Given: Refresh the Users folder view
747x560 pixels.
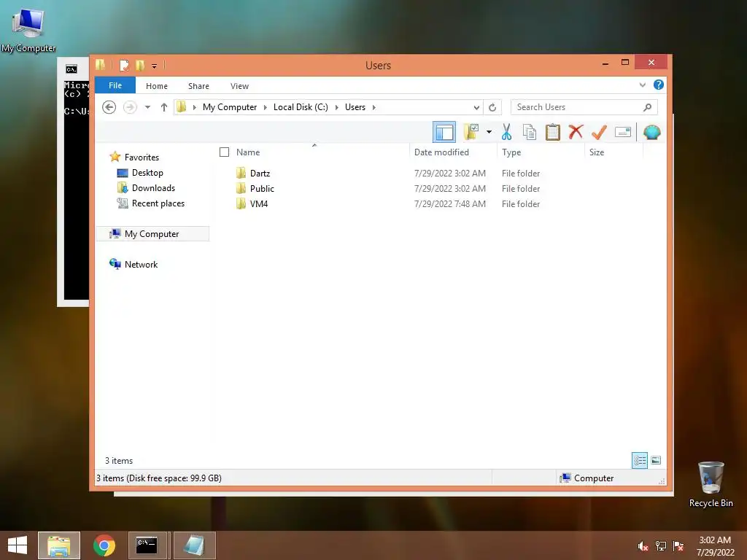Looking at the screenshot, I should point(492,108).
